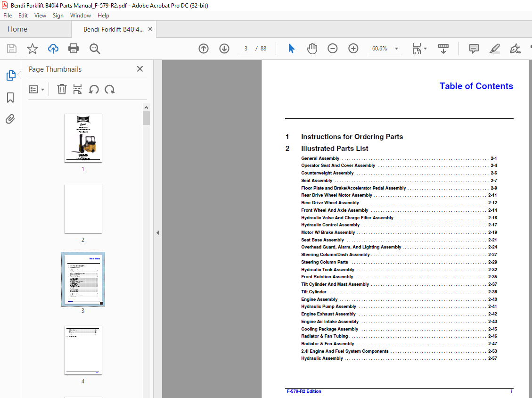The image size is (532, 398).
Task: Print the document
Action: pos(74,49)
